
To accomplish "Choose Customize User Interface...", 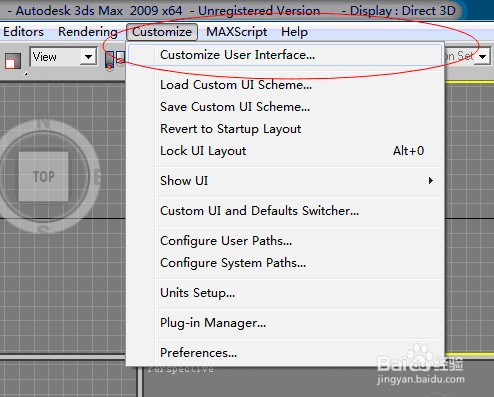I will tap(285, 55).
